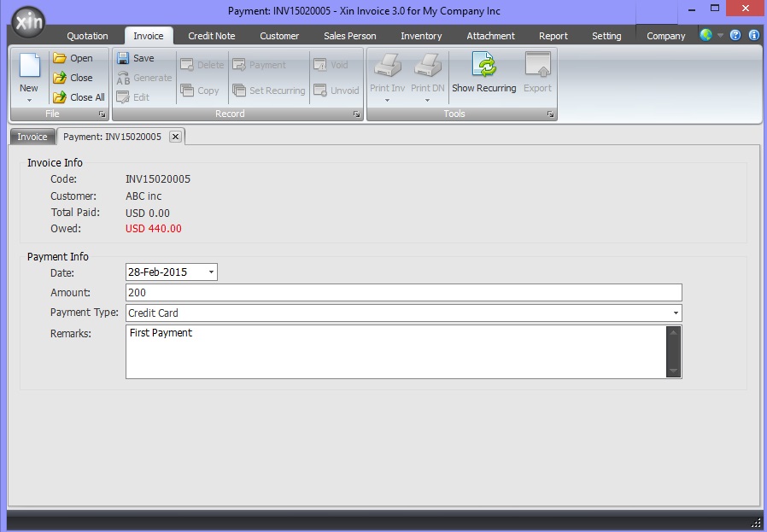The width and height of the screenshot is (767, 532).
Task: Click the New document icon
Action: click(x=29, y=67)
